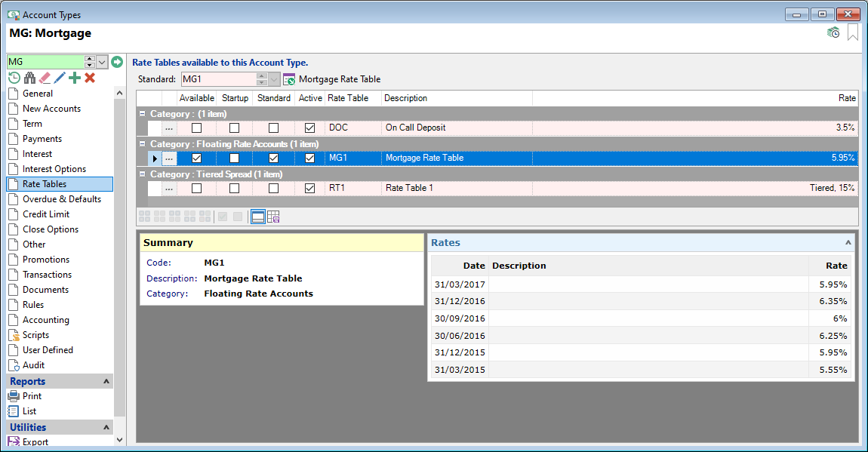Toggle Active checkbox for RT1 row
Screen dimensions: 868x452
coord(310,188)
